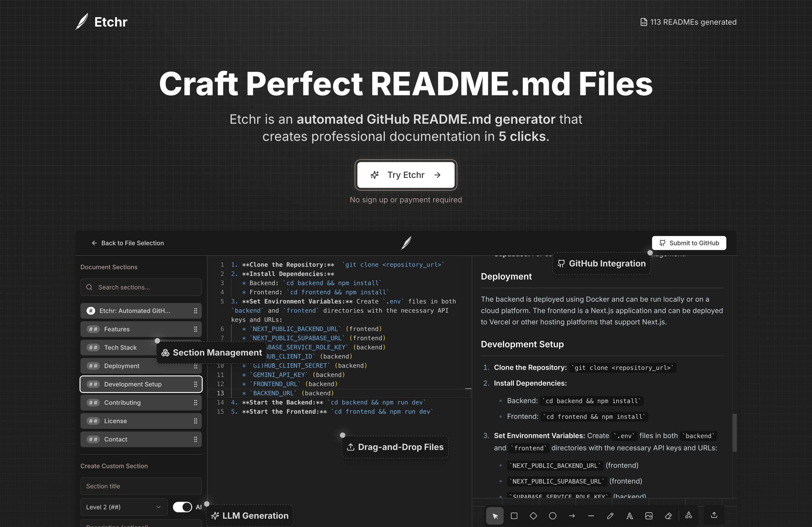Click editor line 2 "Install Dependencies"
Screen dimensions: 812x527
[x=283, y=274]
